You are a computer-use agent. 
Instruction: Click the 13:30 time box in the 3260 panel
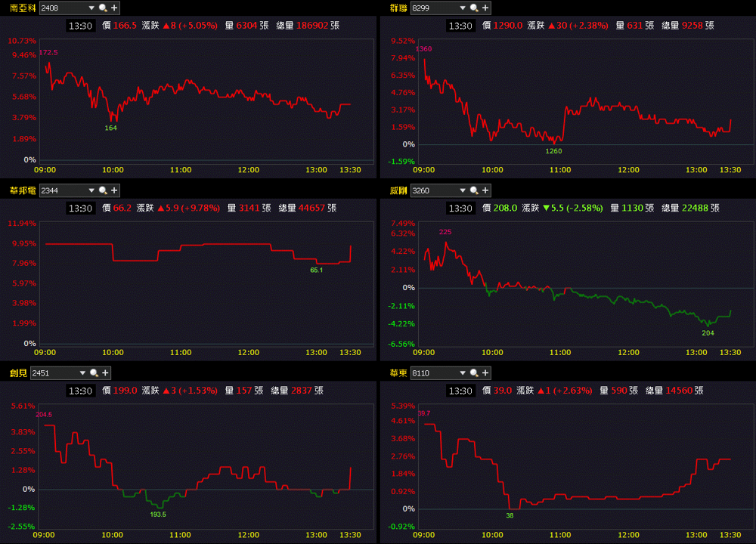460,209
